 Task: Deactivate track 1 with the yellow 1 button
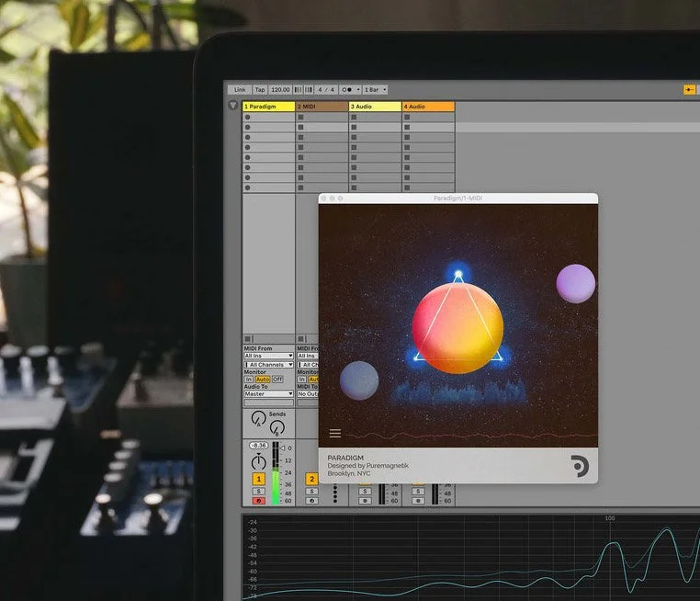coord(259,479)
